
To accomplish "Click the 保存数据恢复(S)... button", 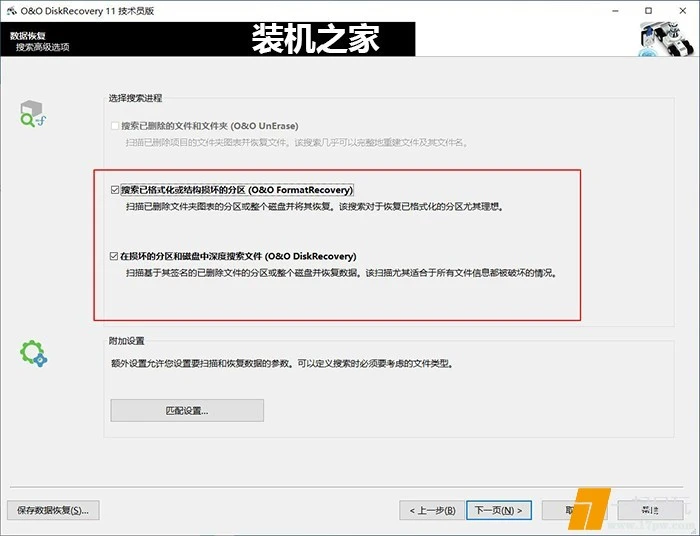I will pyautogui.click(x=53, y=510).
